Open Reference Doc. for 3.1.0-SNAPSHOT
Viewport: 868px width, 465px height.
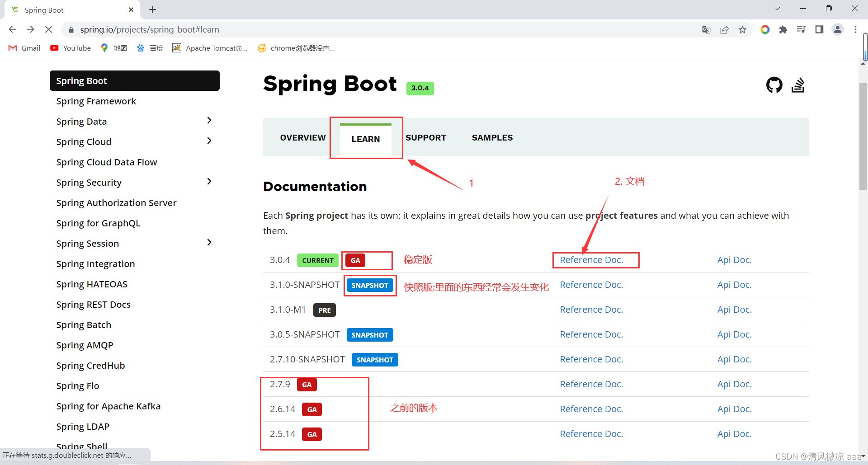[591, 285]
